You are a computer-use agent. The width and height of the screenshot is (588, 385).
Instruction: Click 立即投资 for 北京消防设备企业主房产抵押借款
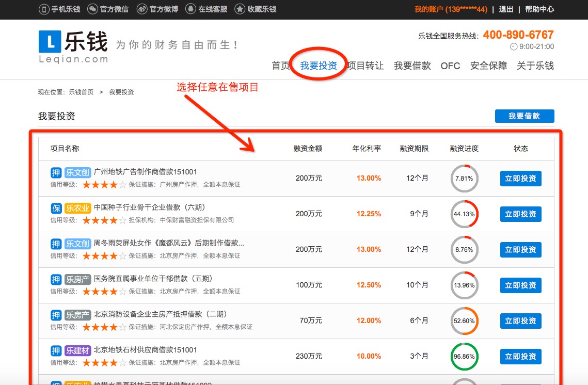coord(521,321)
